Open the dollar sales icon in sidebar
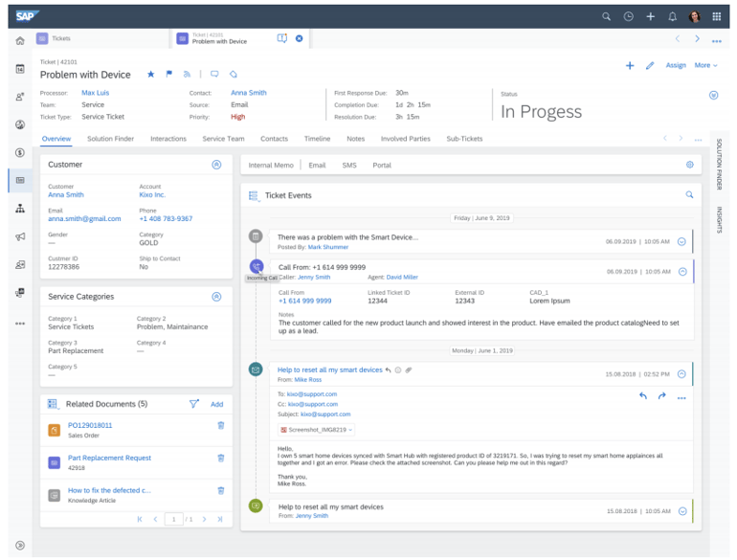This screenshot has width=737, height=560. (20, 153)
